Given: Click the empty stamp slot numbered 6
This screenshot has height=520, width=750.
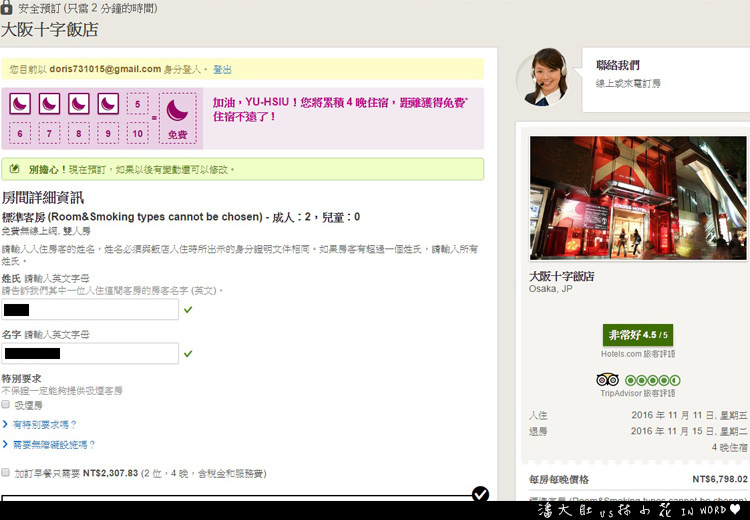Looking at the screenshot, I should click(x=20, y=133).
